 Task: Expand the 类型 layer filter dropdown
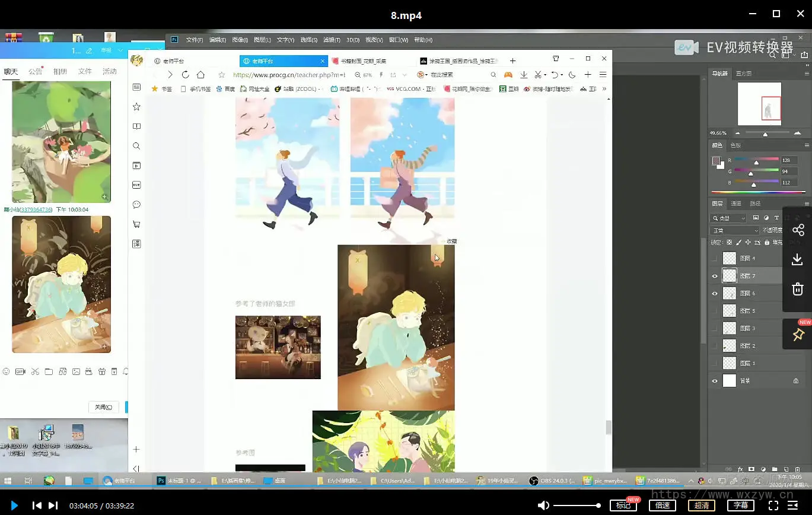coord(729,218)
